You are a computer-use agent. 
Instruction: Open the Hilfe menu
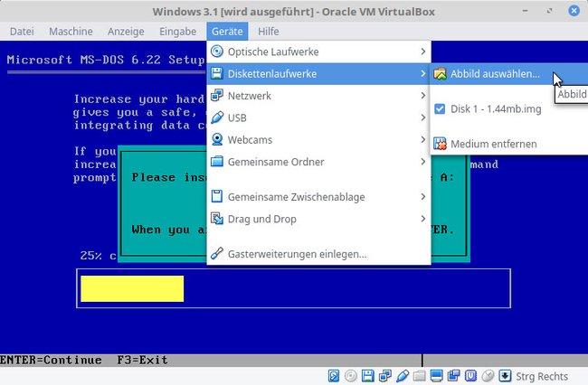click(269, 32)
